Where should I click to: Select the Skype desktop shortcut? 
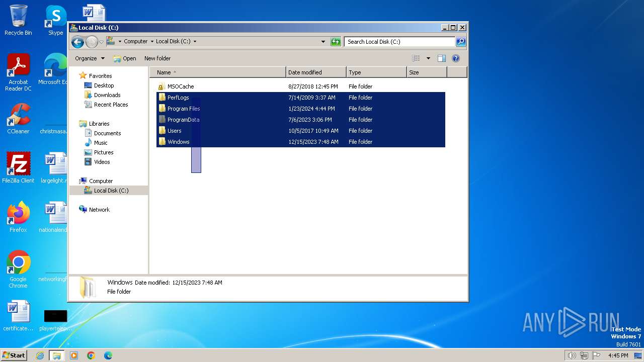coord(55,20)
